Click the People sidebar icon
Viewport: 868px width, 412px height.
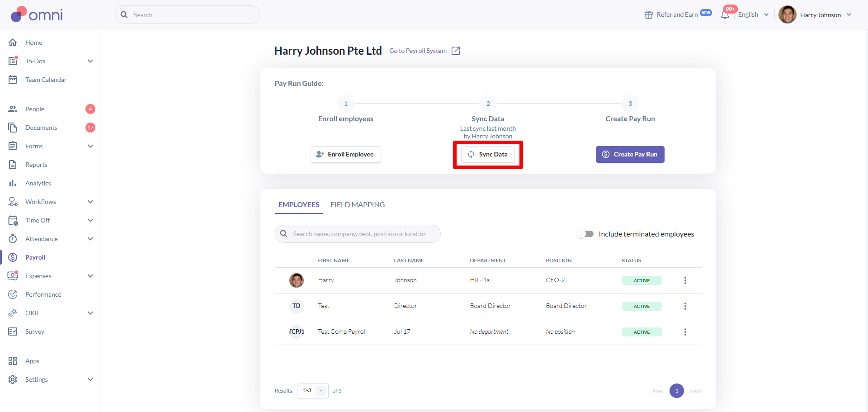pos(13,109)
